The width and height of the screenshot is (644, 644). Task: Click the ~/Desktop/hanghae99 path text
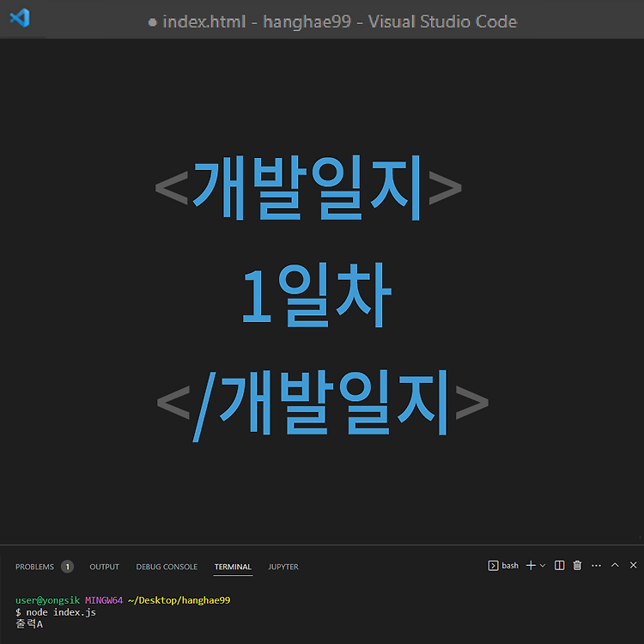pyautogui.click(x=179, y=600)
